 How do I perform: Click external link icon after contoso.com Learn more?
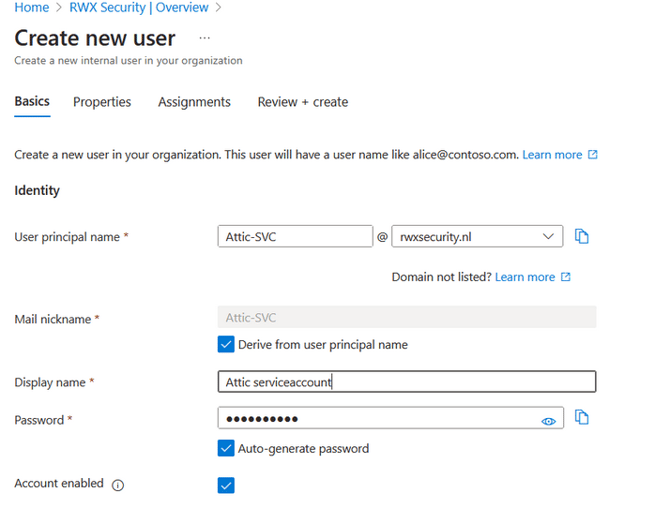(x=593, y=155)
